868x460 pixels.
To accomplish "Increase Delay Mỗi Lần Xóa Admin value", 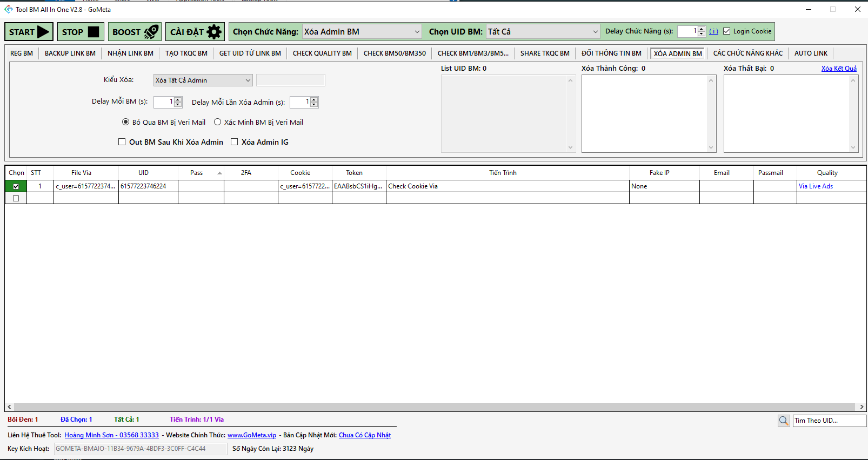I will click(x=314, y=99).
